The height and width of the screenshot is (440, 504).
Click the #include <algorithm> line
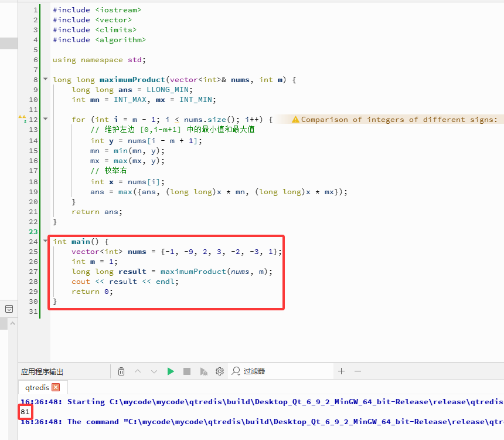pos(99,40)
